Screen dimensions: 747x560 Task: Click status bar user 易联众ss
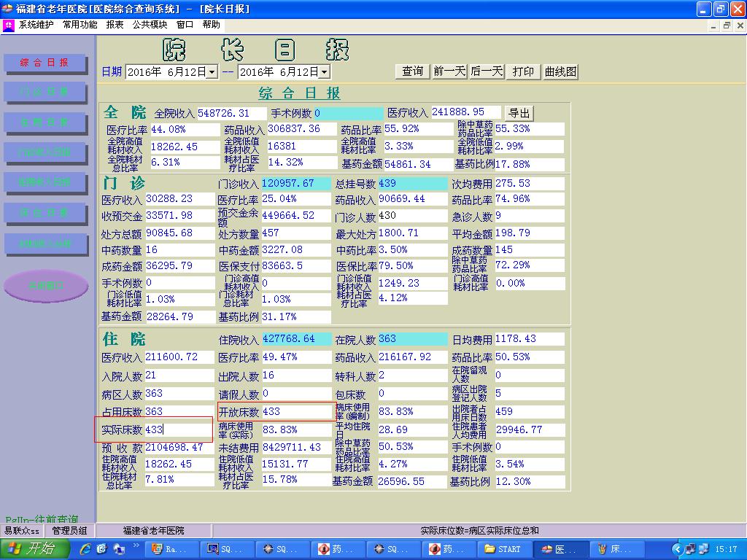pyautogui.click(x=21, y=531)
